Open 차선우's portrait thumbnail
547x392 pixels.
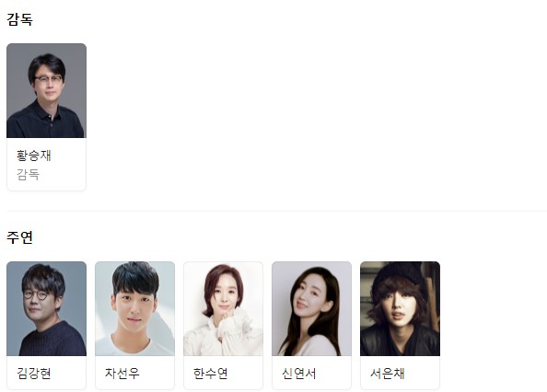tap(134, 308)
